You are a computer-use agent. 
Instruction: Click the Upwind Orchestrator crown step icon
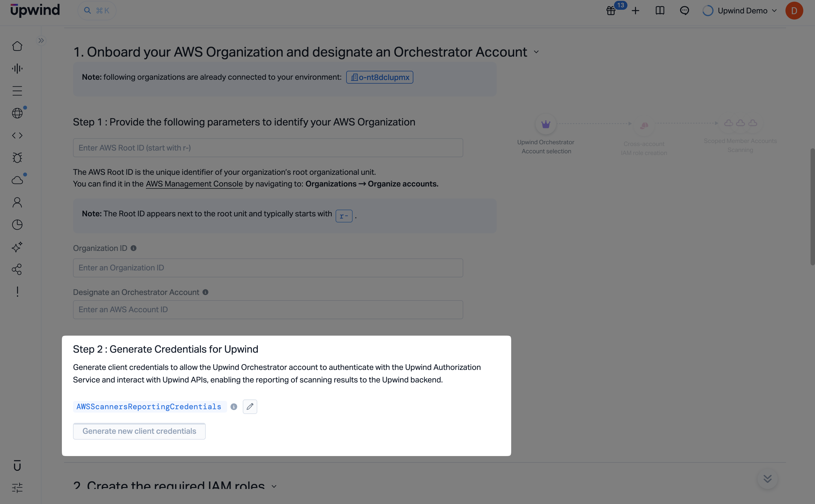[546, 124]
